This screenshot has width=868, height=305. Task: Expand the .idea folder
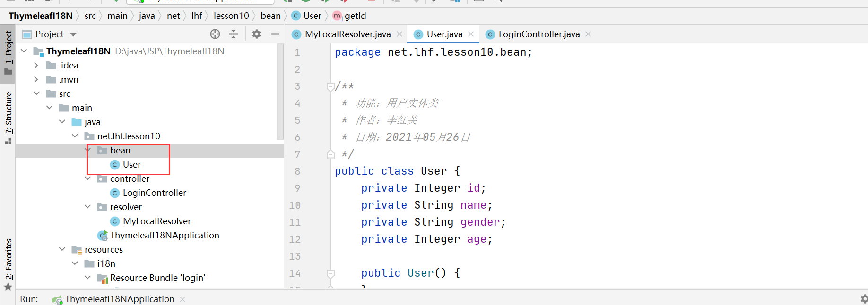point(36,65)
